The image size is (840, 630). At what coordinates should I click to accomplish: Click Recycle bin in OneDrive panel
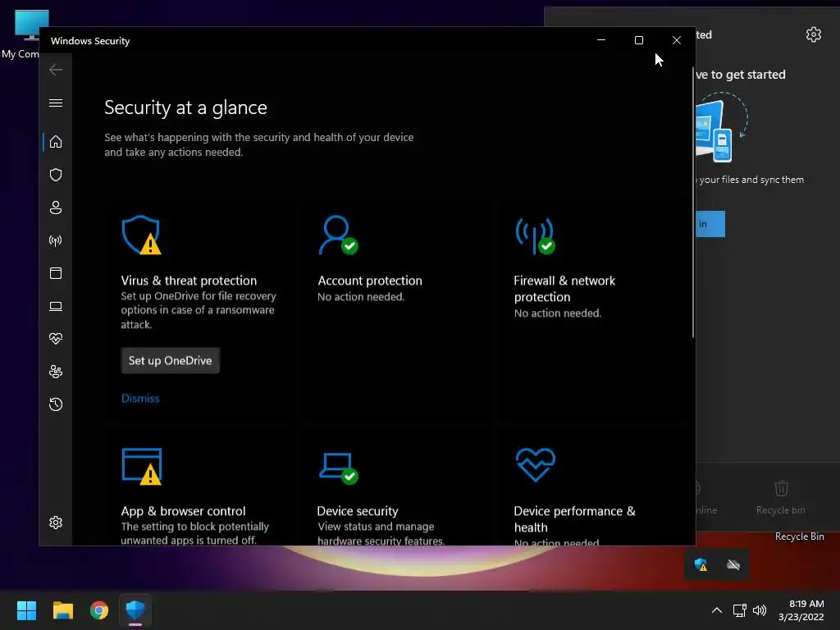tap(781, 498)
